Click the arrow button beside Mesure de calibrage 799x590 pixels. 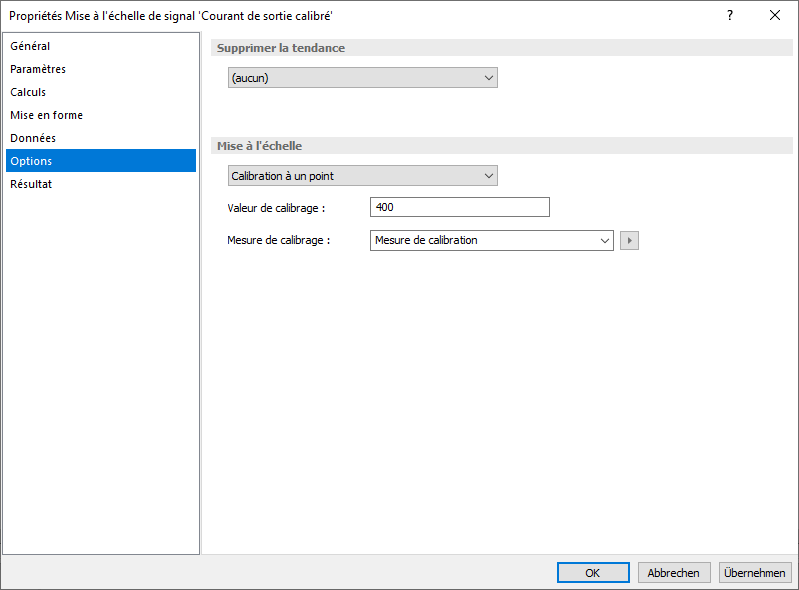click(629, 240)
